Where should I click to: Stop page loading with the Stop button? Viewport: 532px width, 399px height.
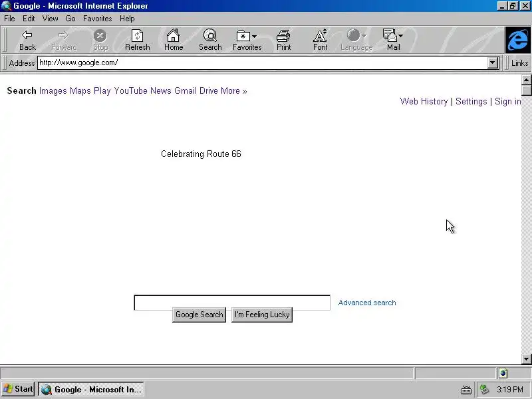(x=100, y=41)
